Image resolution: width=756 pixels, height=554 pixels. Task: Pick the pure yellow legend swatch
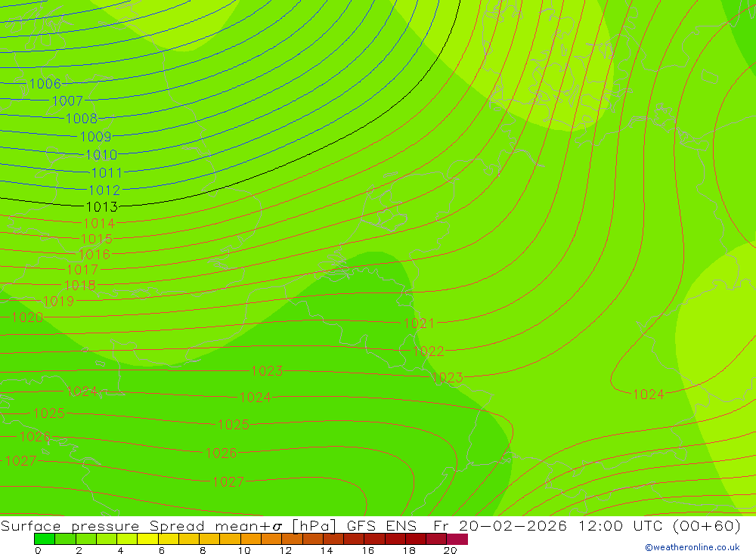[147, 539]
